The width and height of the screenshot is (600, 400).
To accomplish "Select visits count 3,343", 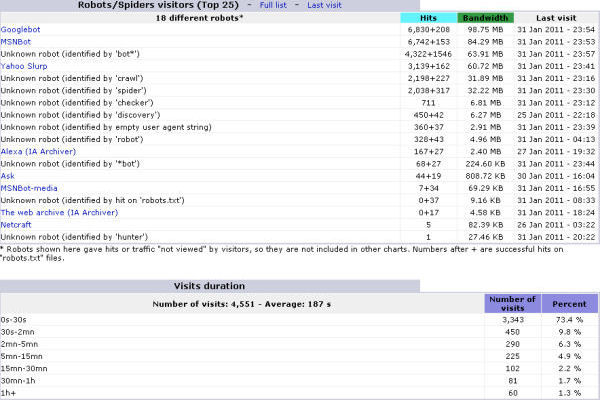I will [x=513, y=320].
